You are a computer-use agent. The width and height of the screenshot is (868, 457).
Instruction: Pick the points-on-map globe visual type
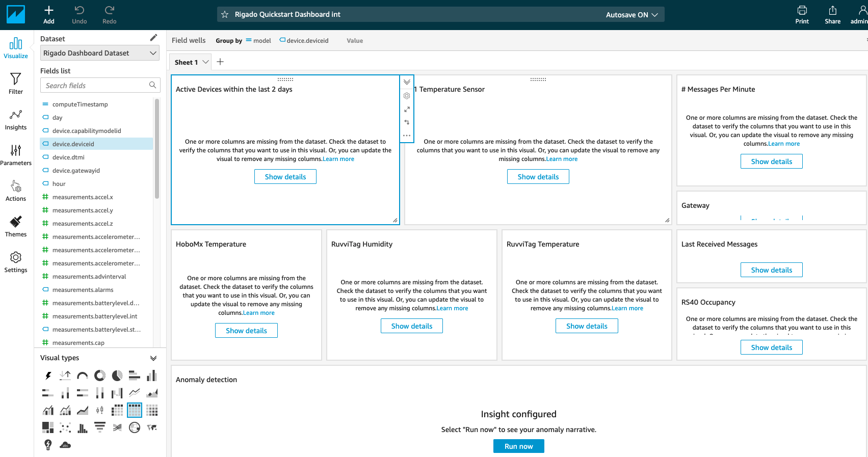[x=135, y=427]
